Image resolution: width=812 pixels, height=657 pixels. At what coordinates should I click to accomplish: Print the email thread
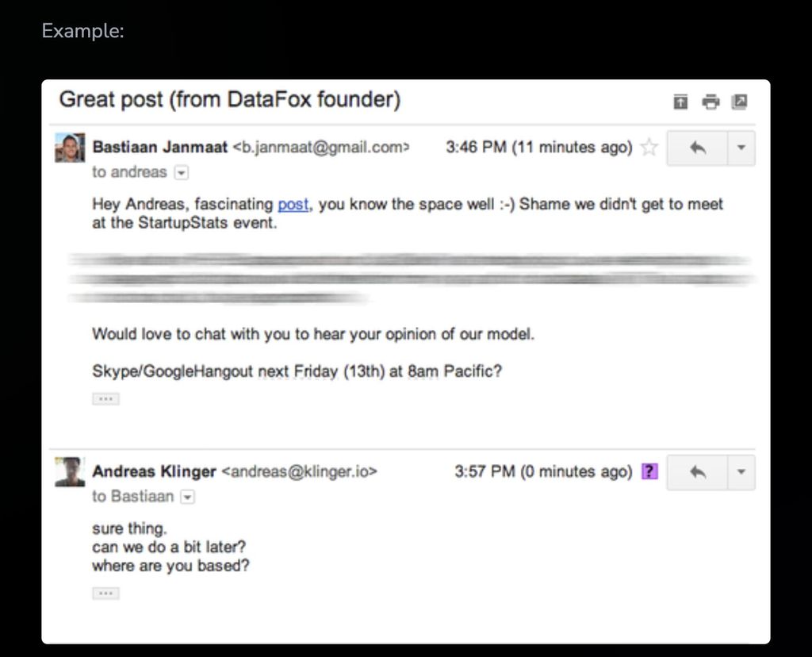(x=710, y=102)
